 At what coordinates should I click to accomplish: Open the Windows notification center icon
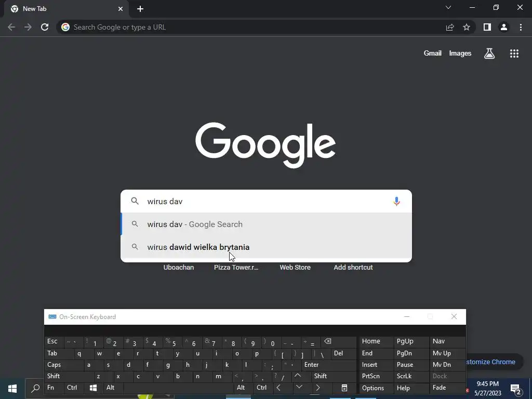[x=516, y=389]
